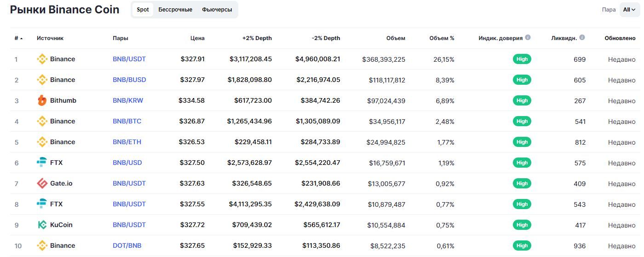This screenshot has width=644, height=257.
Task: Click the FTX logo in row 6
Action: coord(42,163)
